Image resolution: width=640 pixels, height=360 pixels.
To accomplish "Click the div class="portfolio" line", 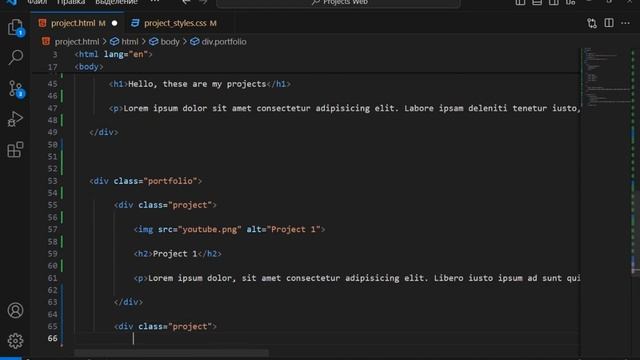I will point(145,181).
